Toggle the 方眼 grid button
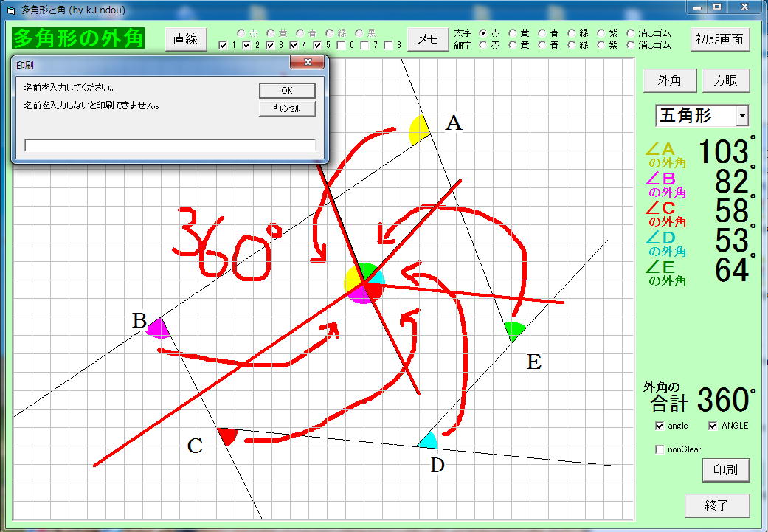 [726, 80]
